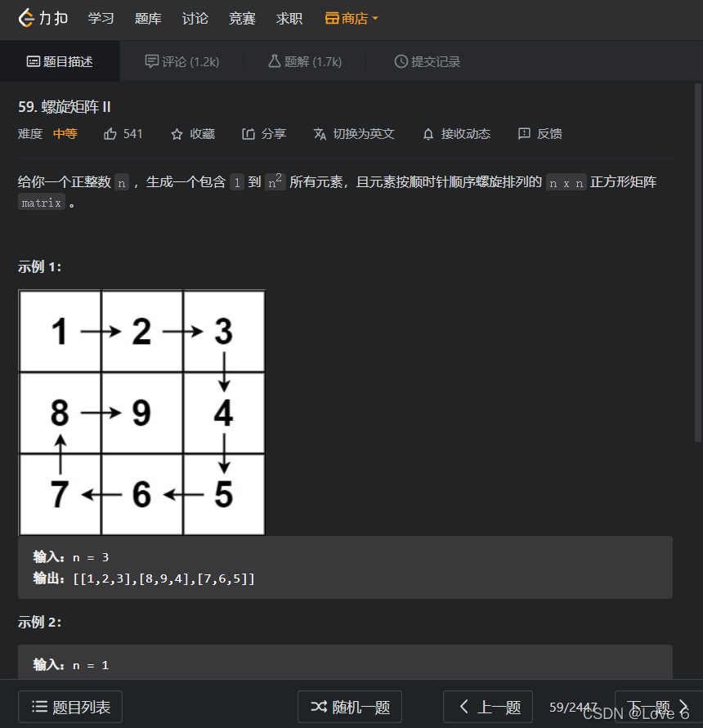Click the 接收动态 label
Image resolution: width=703 pixels, height=728 pixels.
pyautogui.click(x=466, y=134)
